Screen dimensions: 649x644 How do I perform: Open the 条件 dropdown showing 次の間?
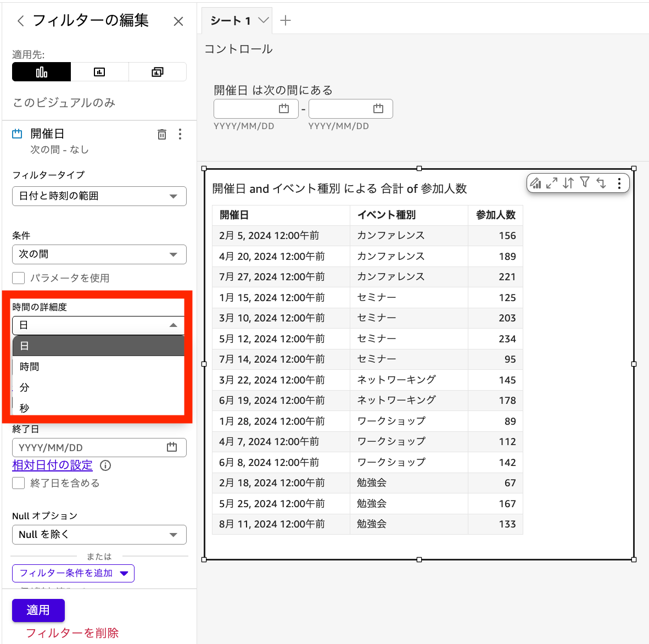99,254
